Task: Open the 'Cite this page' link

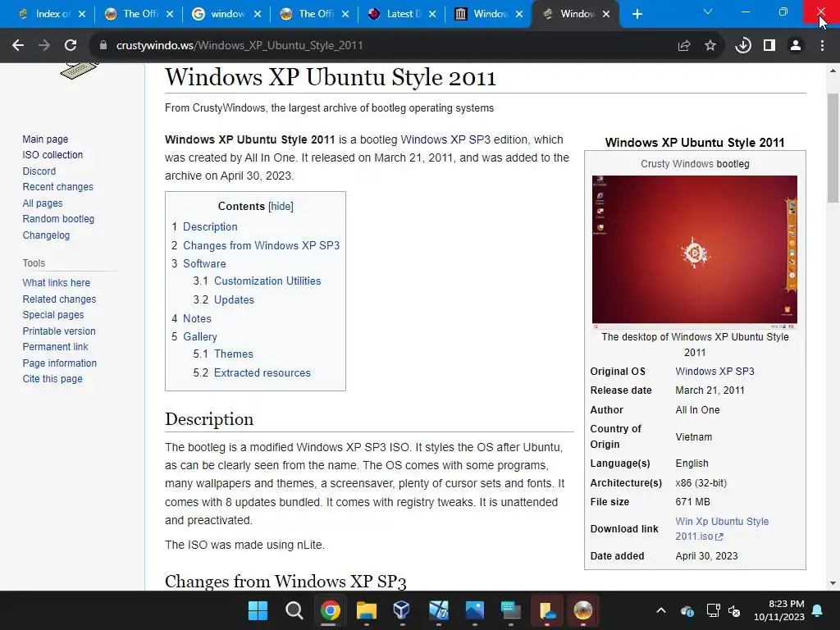Action: click(52, 379)
